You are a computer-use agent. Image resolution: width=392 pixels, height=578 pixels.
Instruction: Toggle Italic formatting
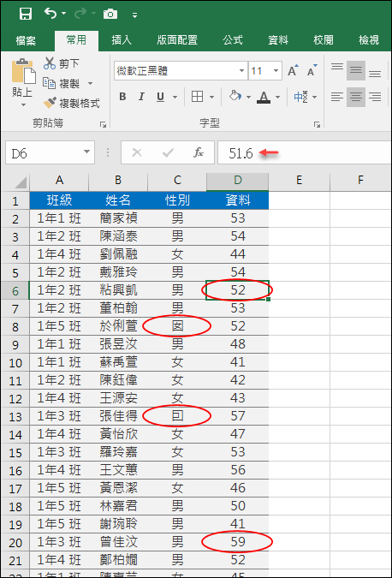point(141,97)
